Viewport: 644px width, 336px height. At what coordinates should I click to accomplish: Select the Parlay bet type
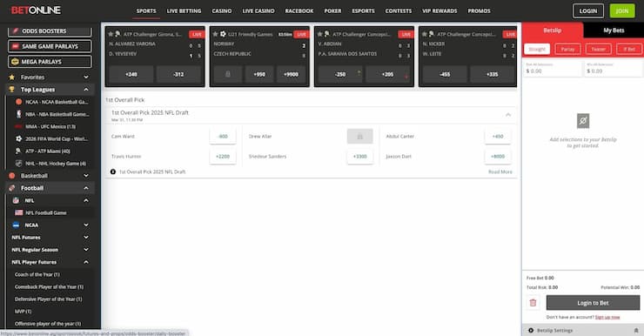[x=567, y=50]
